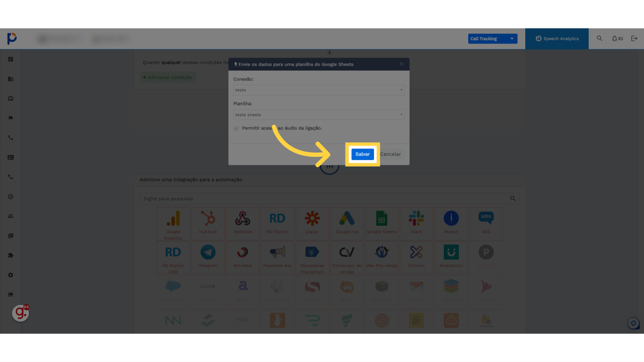Open the sidebar integrations puzzle icon

pyautogui.click(x=11, y=255)
